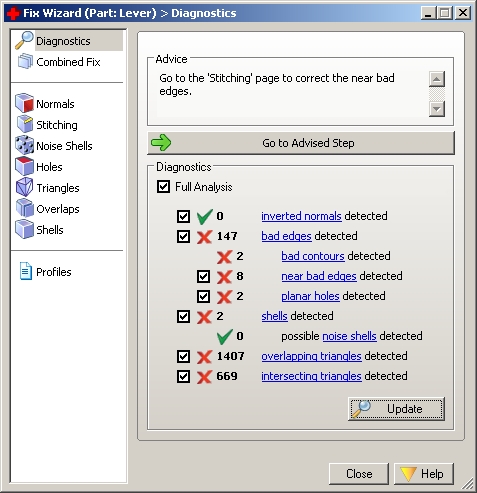
Task: Select the Stitching cube icon
Action: click(x=24, y=124)
